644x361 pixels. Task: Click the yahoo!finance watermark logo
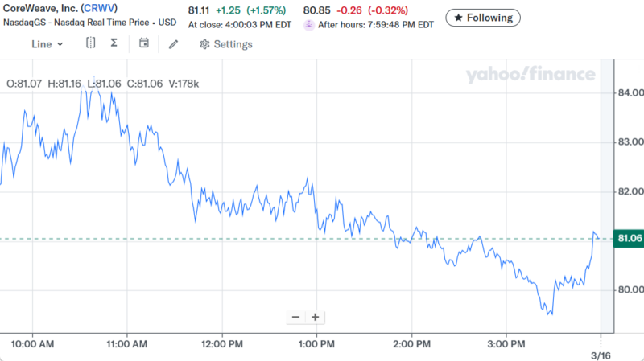pyautogui.click(x=530, y=75)
